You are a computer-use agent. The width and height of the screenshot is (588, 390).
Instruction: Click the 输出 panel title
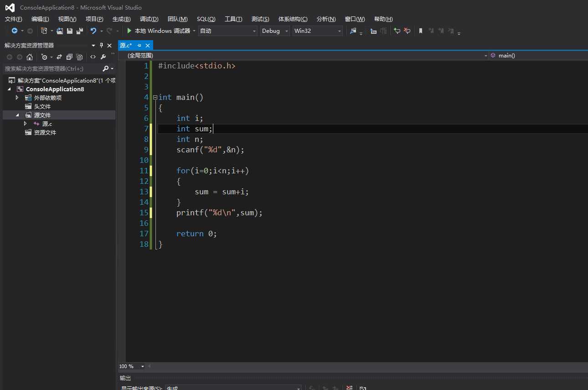coord(125,378)
